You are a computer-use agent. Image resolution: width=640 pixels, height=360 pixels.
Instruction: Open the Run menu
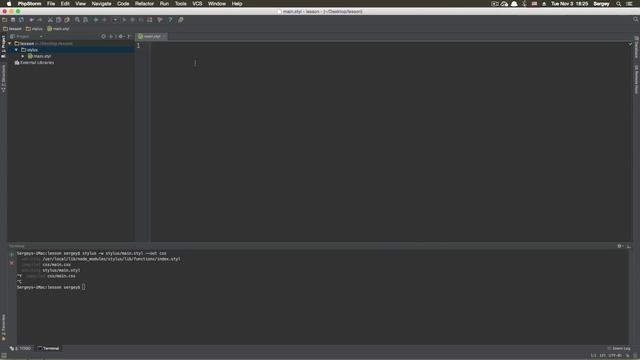[x=164, y=4]
